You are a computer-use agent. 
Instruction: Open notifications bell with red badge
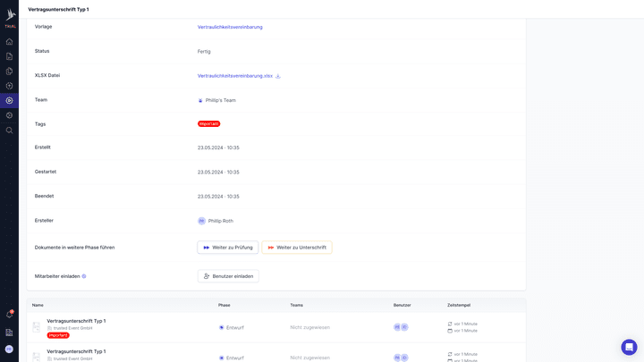coord(9,315)
